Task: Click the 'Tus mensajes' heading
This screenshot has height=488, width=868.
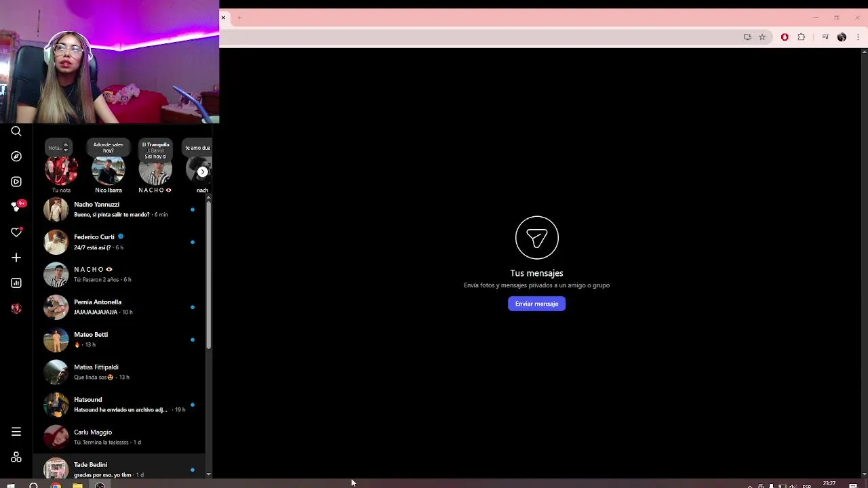Action: coord(536,273)
